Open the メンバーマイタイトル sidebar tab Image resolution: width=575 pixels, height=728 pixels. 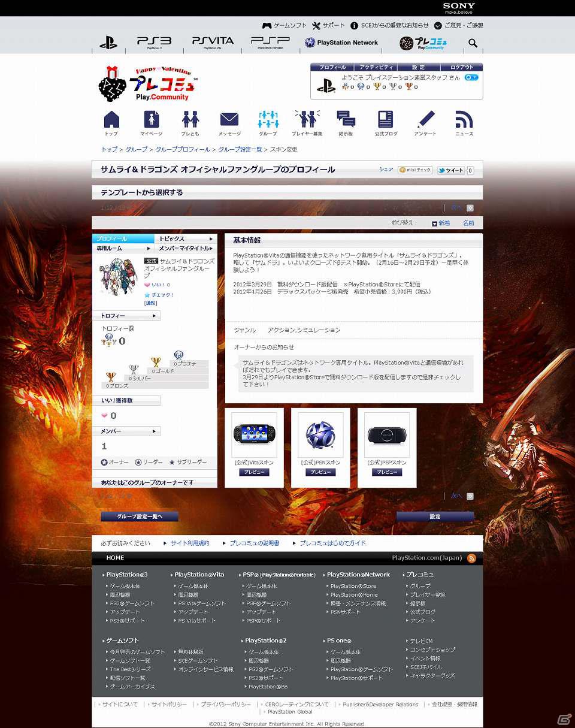(x=186, y=248)
